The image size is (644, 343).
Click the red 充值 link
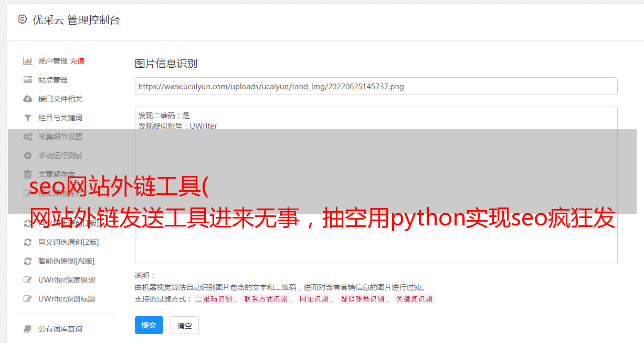[77, 61]
